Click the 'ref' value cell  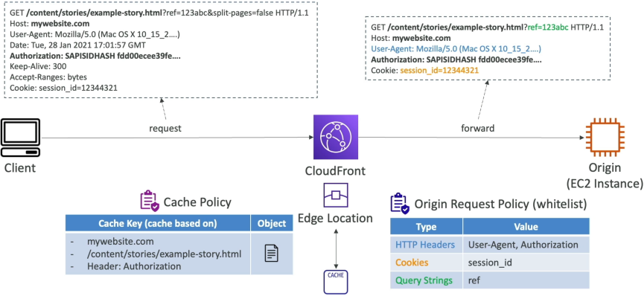[x=526, y=280]
